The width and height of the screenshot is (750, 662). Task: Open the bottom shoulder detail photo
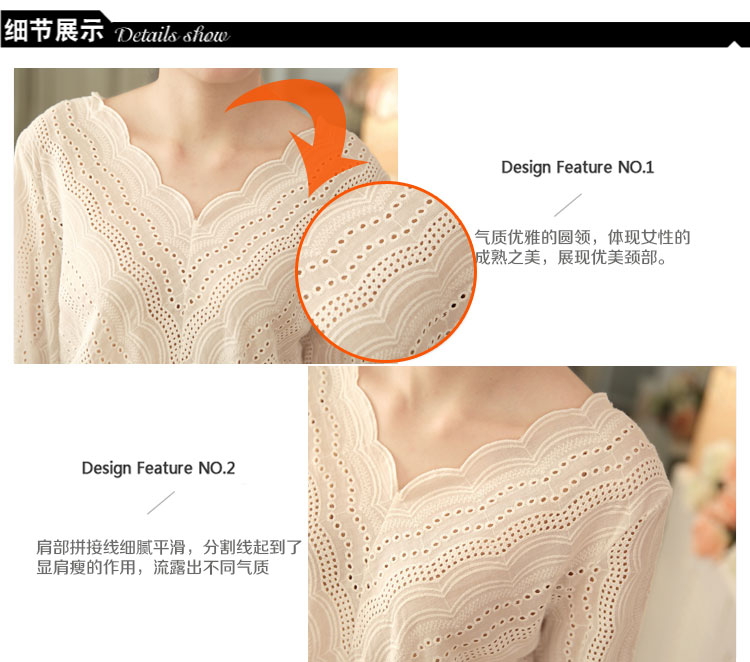click(x=522, y=514)
